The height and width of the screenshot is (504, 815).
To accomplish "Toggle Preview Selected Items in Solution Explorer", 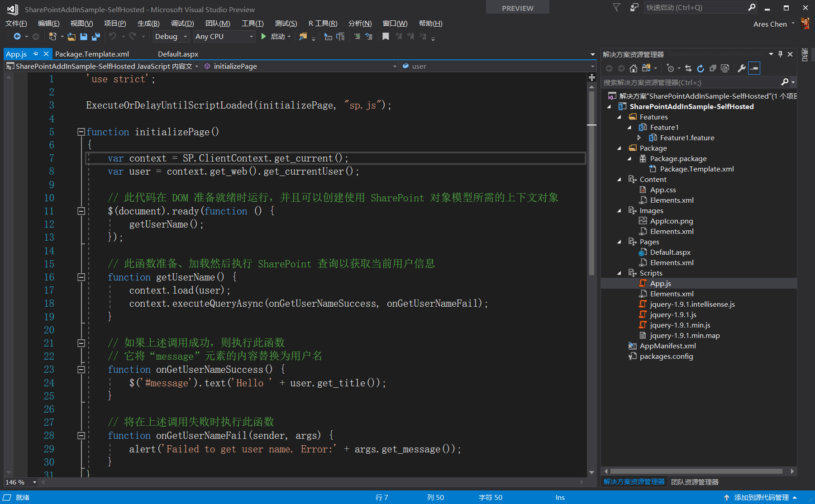I will [x=754, y=68].
